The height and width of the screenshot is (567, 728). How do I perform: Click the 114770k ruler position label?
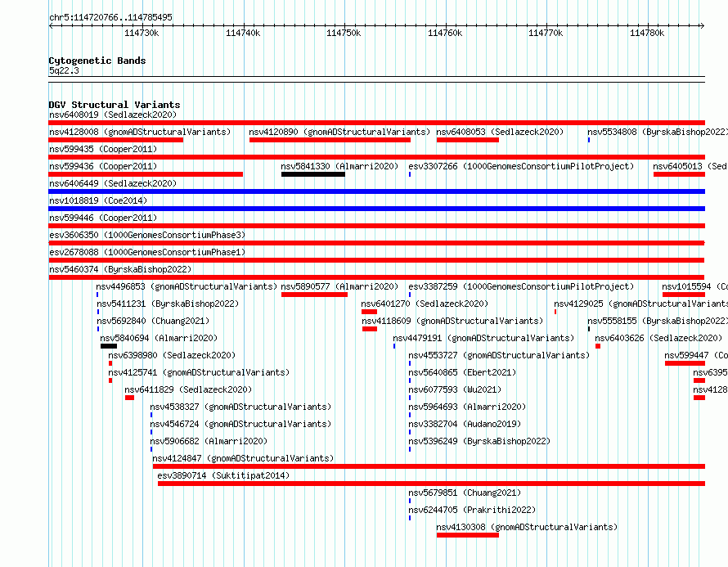point(546,33)
